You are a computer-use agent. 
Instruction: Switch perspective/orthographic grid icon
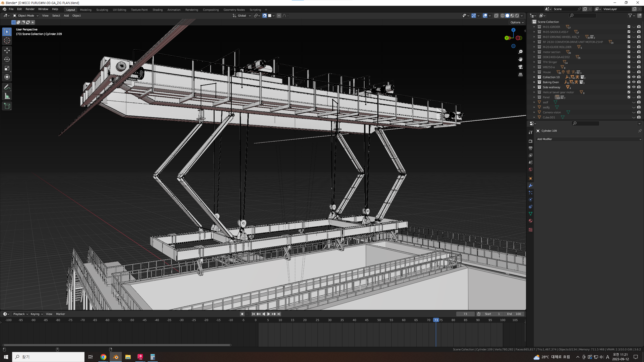pyautogui.click(x=520, y=74)
